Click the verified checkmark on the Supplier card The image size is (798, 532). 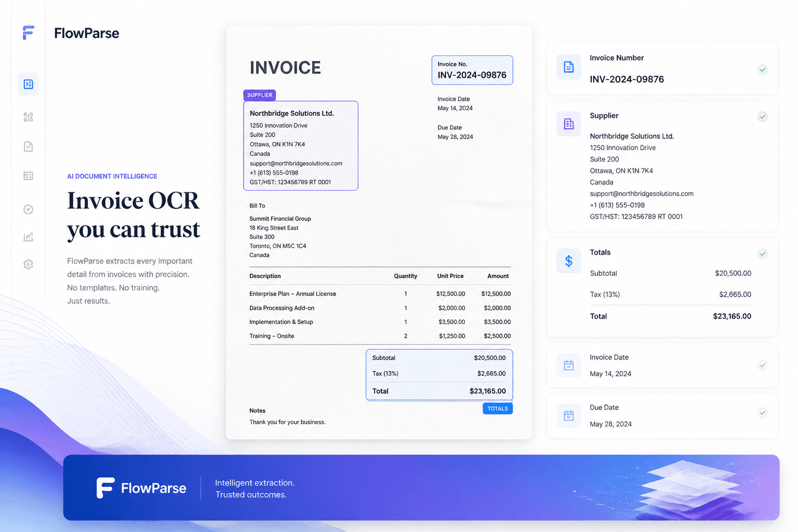tap(763, 116)
